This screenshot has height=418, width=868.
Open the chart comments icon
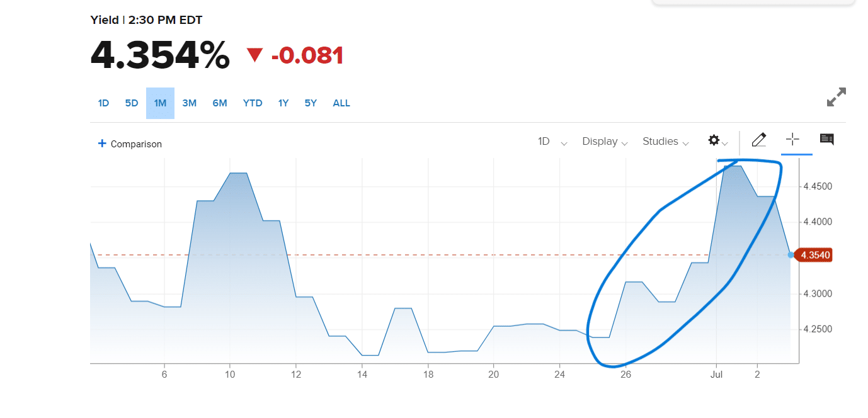pos(826,140)
